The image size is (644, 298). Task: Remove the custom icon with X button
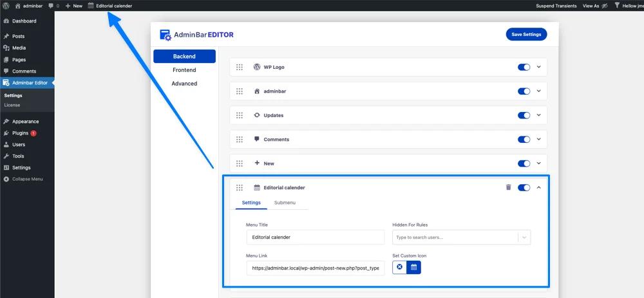tap(399, 267)
